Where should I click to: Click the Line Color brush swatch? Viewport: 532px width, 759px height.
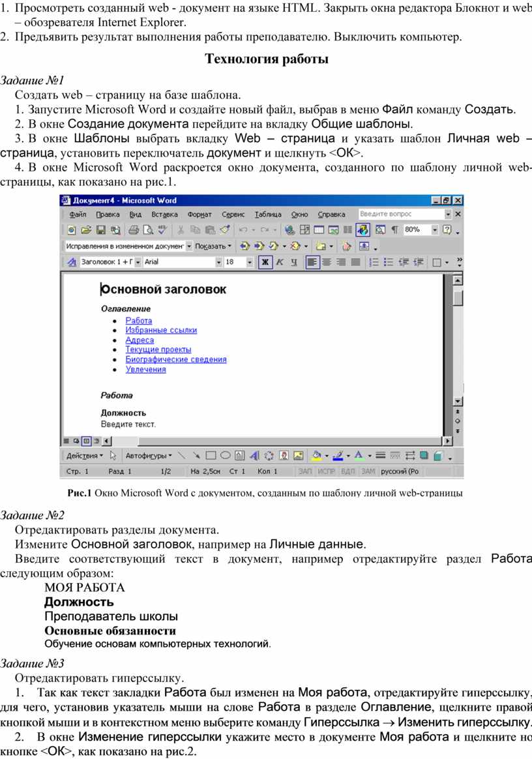[x=338, y=456]
